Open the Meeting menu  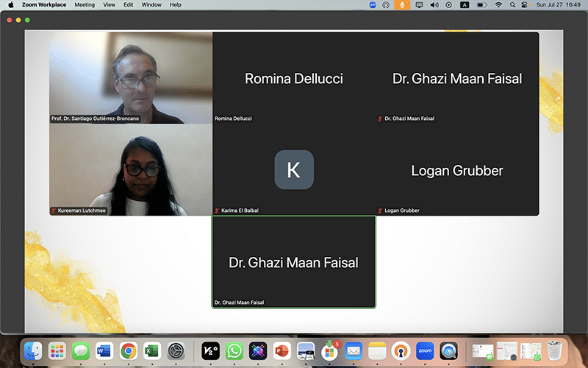85,4
